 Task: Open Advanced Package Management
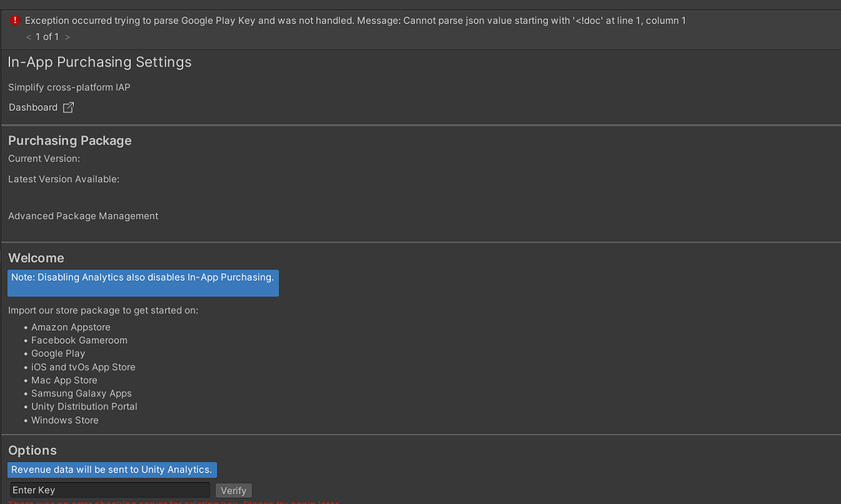click(x=82, y=216)
